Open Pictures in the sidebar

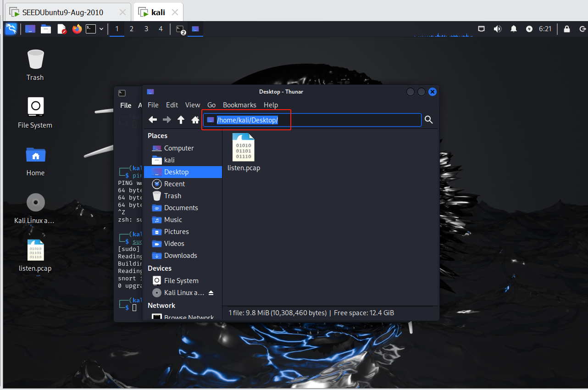pos(183,232)
